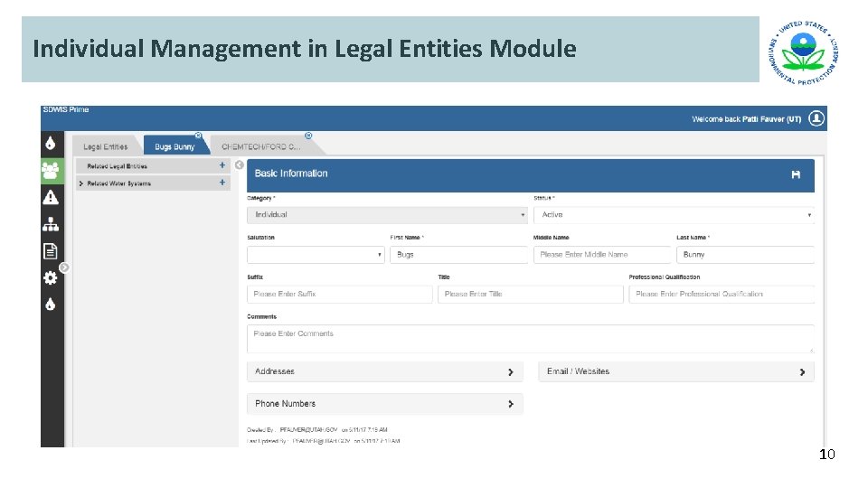Open the water drop sidebar icon at top

click(51, 144)
